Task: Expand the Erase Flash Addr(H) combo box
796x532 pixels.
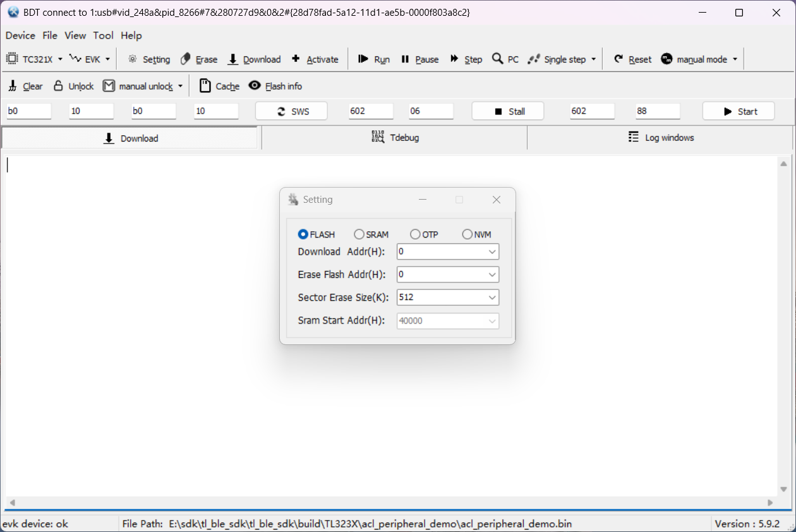Action: pyautogui.click(x=492, y=274)
